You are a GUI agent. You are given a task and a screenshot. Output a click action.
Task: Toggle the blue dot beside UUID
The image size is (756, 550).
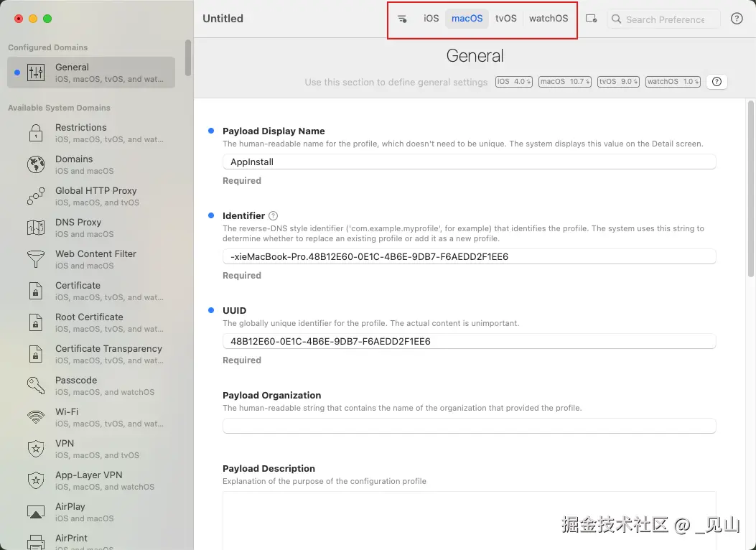click(210, 310)
